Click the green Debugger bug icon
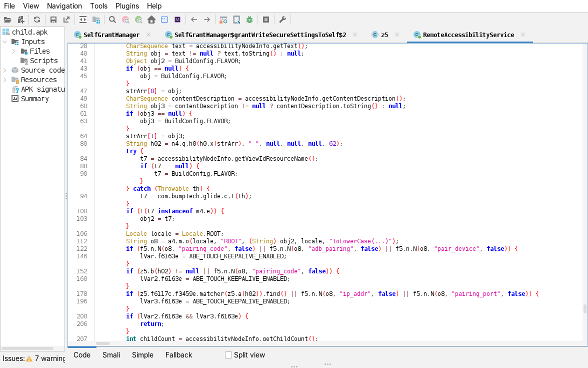The image size is (588, 368). 249,20
